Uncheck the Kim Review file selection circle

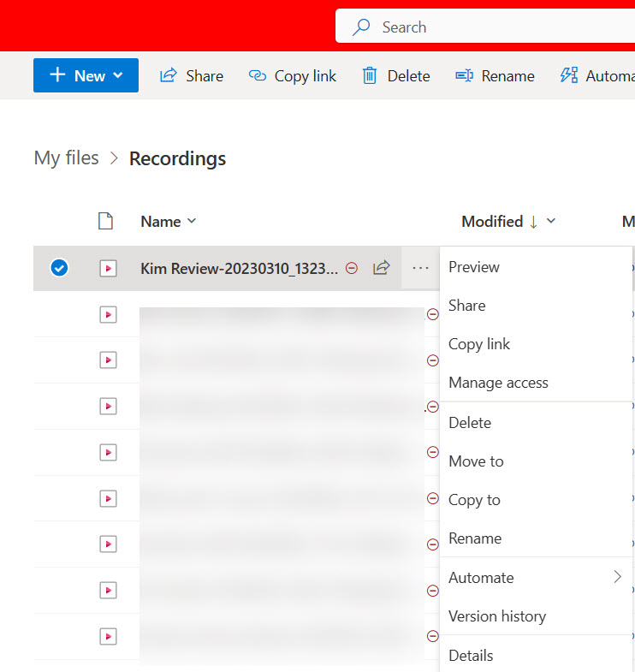[59, 268]
